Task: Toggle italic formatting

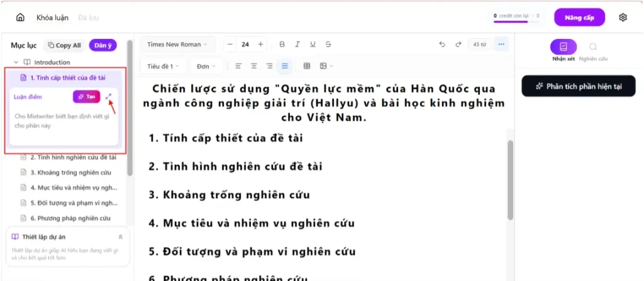Action: click(297, 45)
